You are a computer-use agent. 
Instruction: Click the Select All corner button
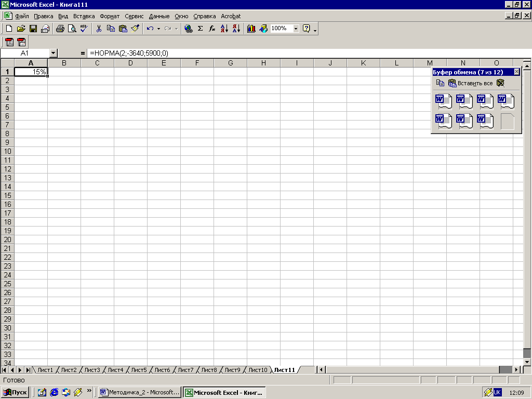(7, 63)
